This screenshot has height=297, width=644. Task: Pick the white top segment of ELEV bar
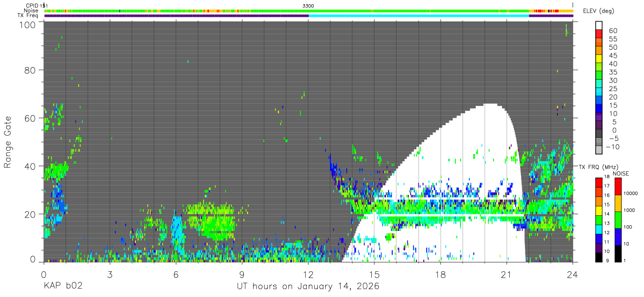[600, 26]
